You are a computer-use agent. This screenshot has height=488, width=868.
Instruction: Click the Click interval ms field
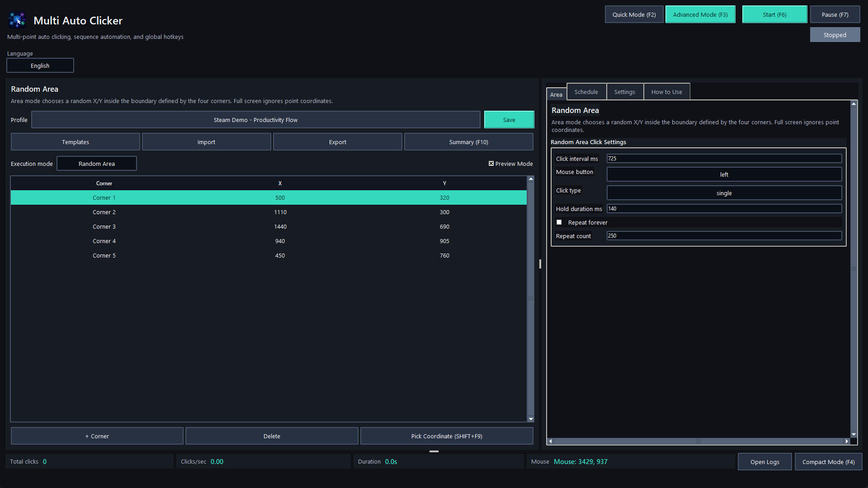point(724,159)
